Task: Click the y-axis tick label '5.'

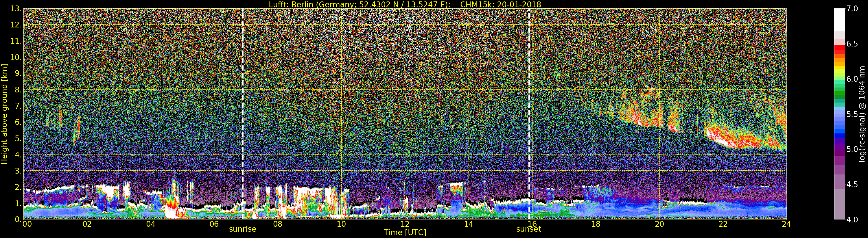Action: point(18,138)
